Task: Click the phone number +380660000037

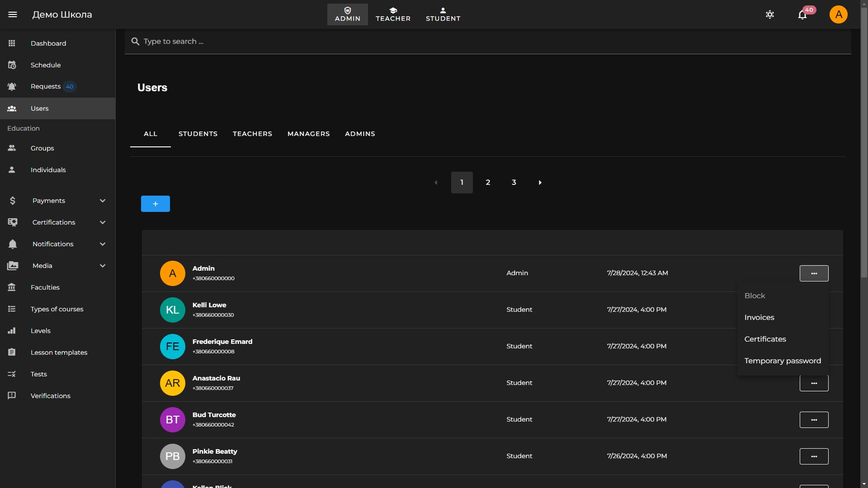Action: pos(213,388)
